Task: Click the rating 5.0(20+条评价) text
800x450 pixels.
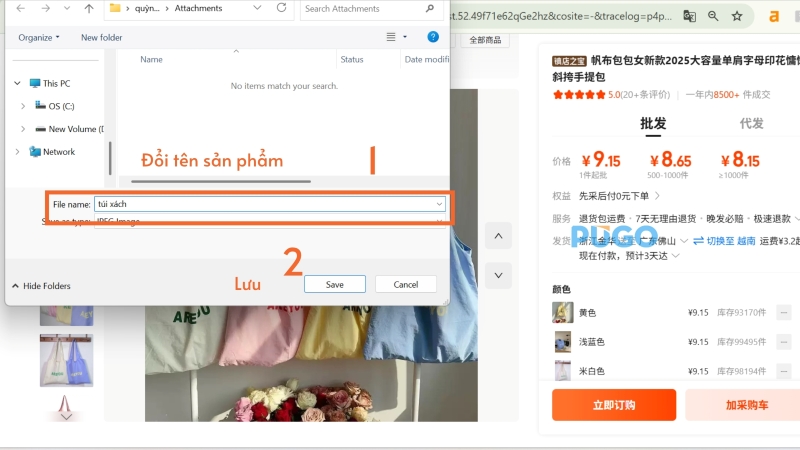Action: point(639,94)
